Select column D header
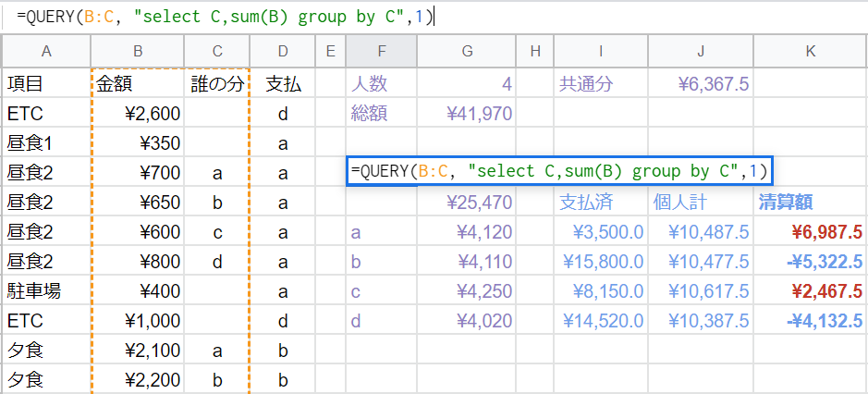The width and height of the screenshot is (868, 394). 283,52
